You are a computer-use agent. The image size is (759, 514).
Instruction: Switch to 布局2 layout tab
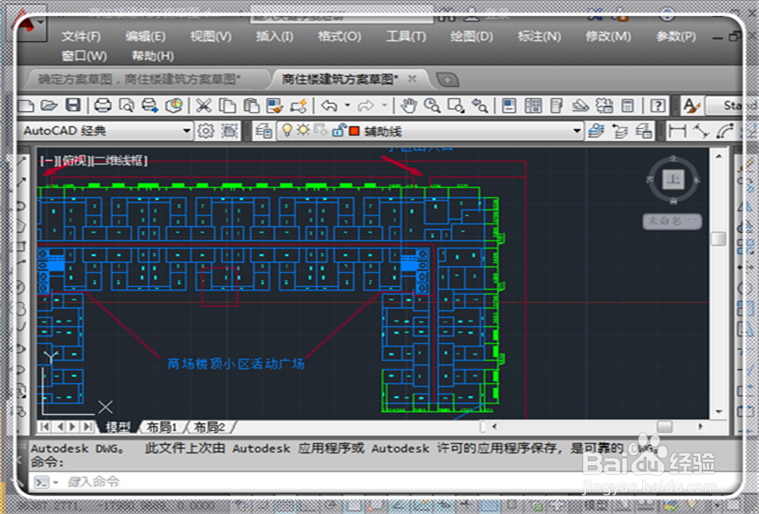[x=210, y=427]
